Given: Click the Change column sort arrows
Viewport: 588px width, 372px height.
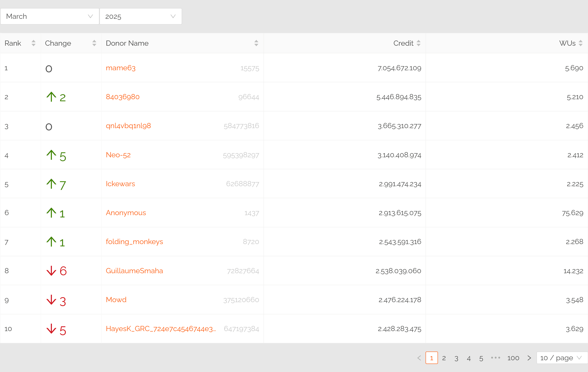Looking at the screenshot, I should point(94,43).
